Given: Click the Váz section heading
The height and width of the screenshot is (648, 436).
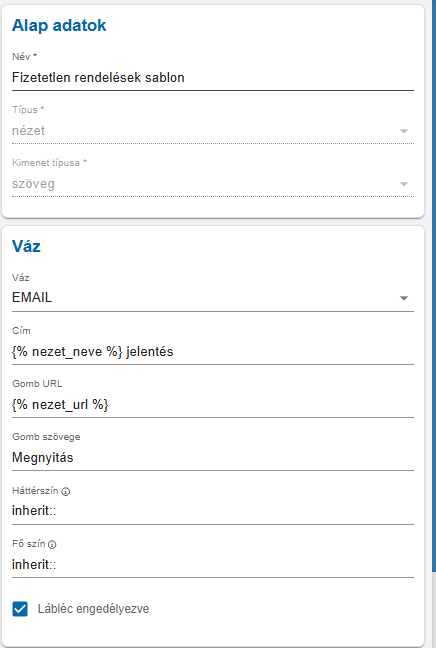Looking at the screenshot, I should (26, 246).
